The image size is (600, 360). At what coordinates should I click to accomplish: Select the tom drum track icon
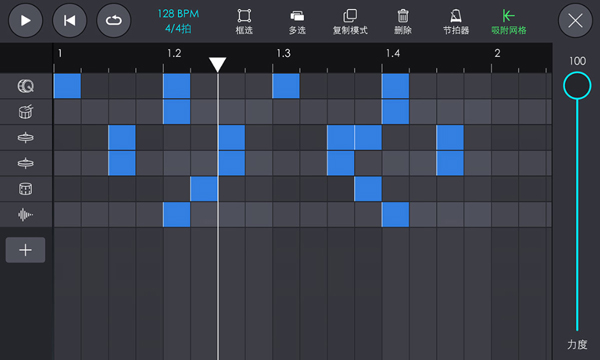pos(26,189)
